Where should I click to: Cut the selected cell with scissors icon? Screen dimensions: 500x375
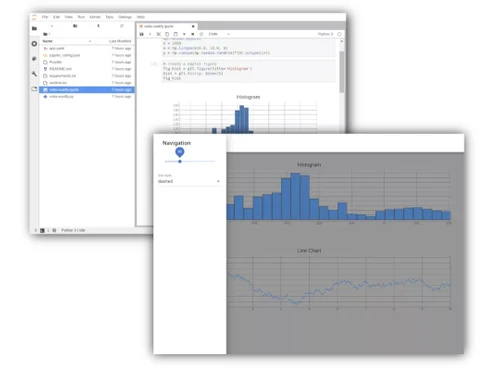[159, 34]
